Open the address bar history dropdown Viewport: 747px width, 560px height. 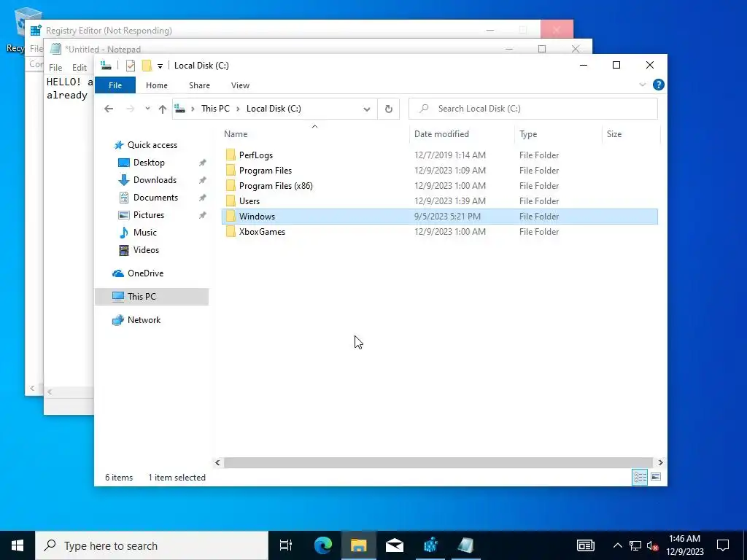[366, 109]
